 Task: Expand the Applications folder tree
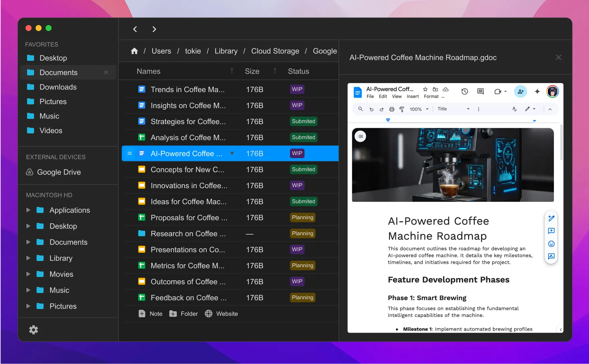[28, 210]
